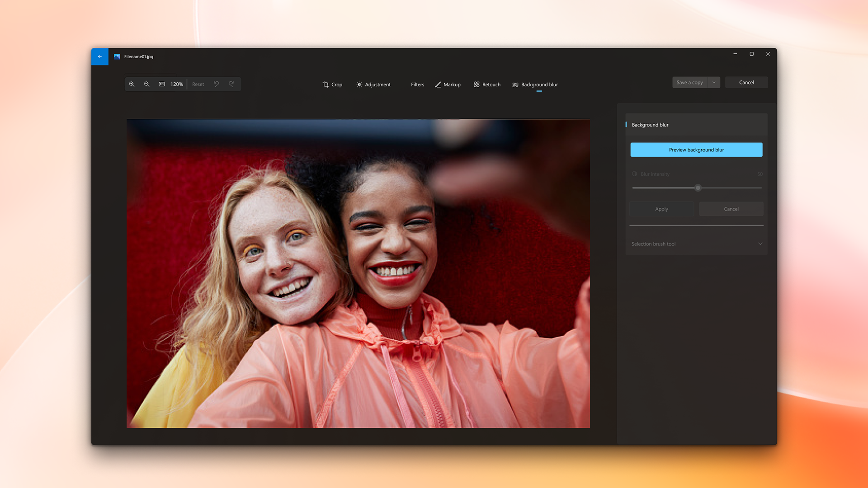The image size is (868, 488).
Task: Click the Reset button in zoom toolbar
Action: tap(198, 84)
